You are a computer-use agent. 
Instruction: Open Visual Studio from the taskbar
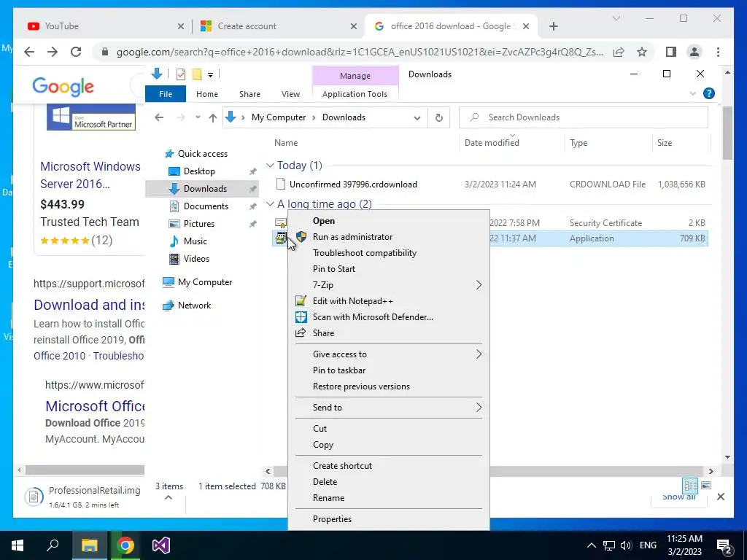(x=161, y=545)
